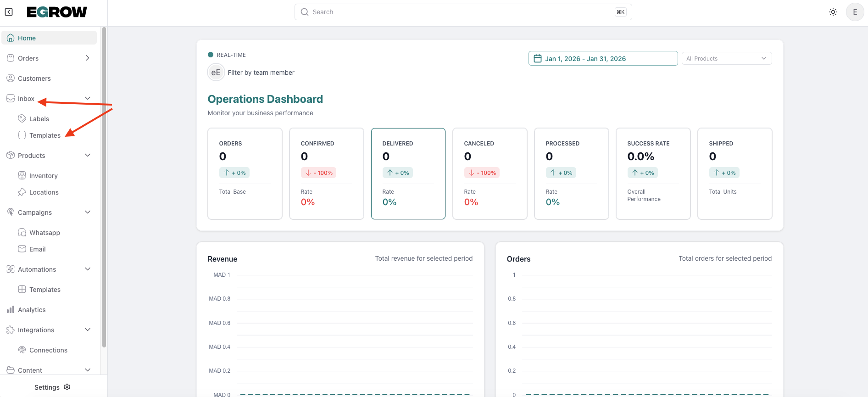868x397 pixels.
Task: Collapse the Campaigns section chevron
Action: click(88, 212)
